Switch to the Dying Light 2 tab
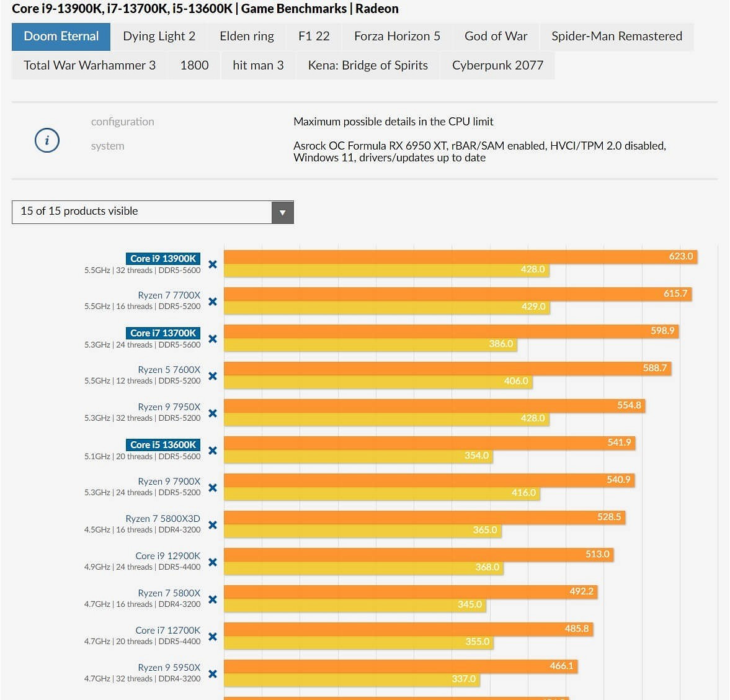This screenshot has width=730, height=700. click(159, 37)
